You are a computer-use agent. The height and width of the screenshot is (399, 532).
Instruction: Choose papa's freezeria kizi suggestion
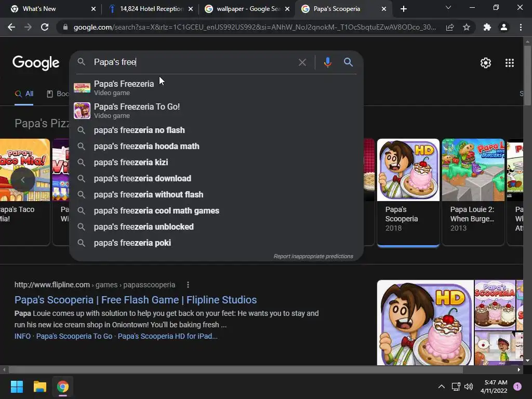(x=217, y=163)
